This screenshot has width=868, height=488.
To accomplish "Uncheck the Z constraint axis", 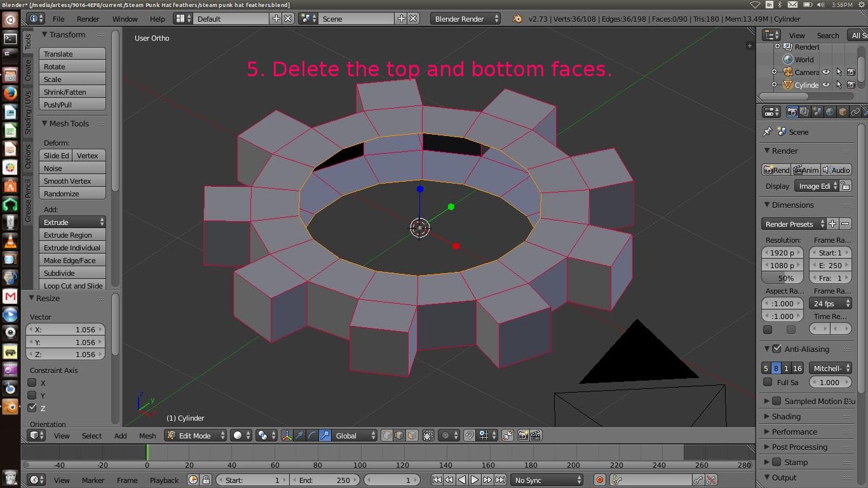I will click(31, 408).
